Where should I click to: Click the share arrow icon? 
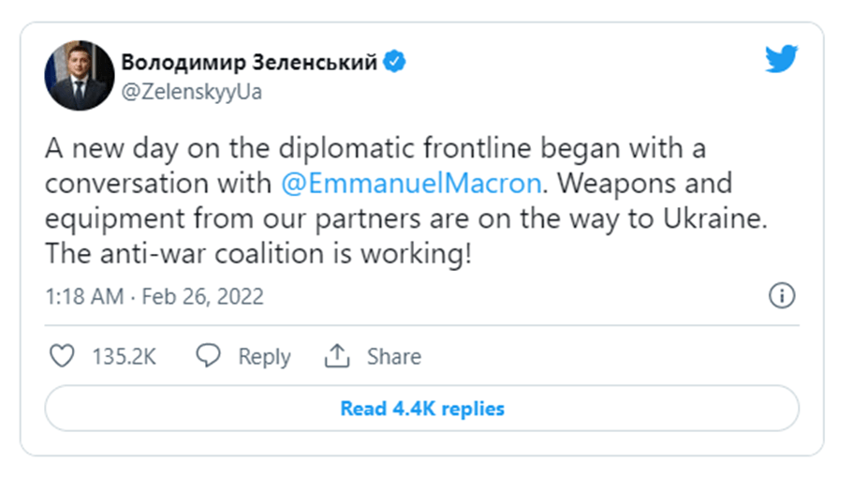[336, 356]
